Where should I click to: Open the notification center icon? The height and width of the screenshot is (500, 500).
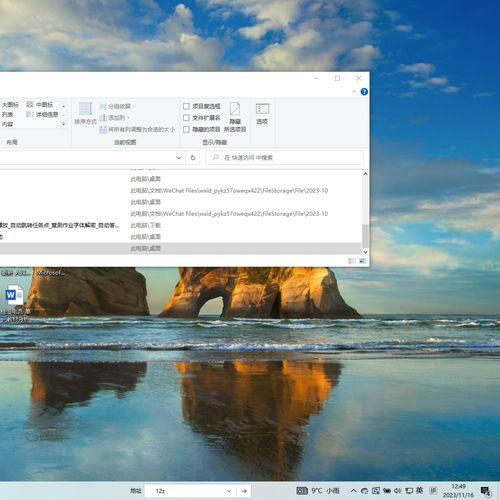coord(486,491)
